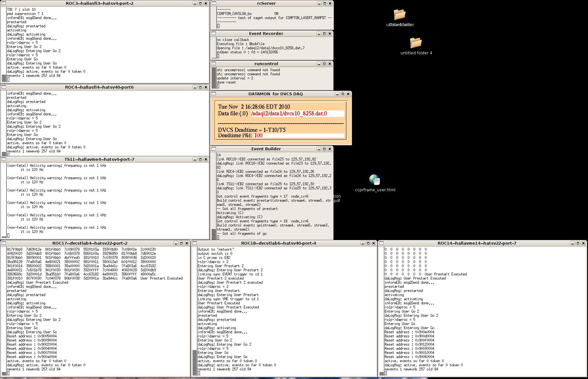Focus ROC4--hallasfi4--hatsv40-port6 title bar
The height and width of the screenshot is (379, 588).
[99, 87]
